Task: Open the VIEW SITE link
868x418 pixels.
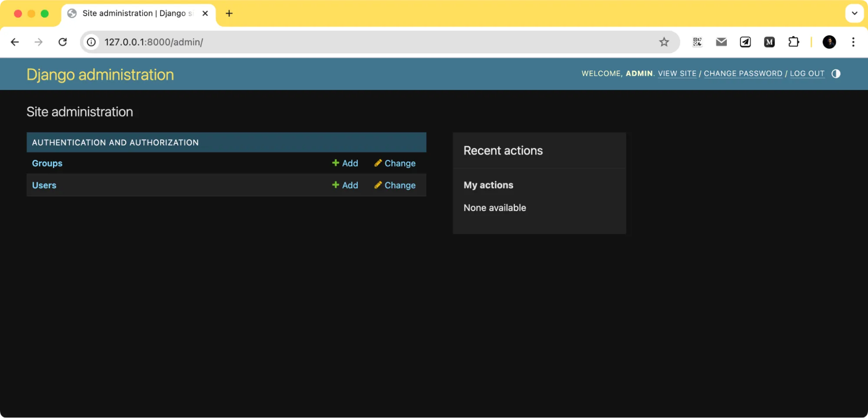Action: tap(677, 73)
